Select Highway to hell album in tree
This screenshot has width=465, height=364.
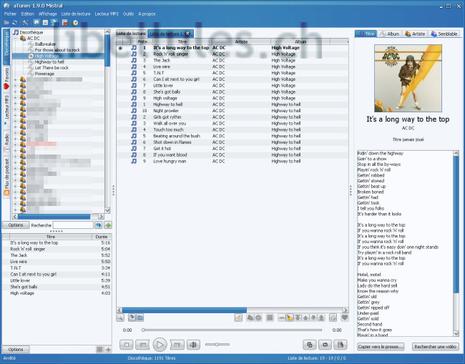(49, 62)
